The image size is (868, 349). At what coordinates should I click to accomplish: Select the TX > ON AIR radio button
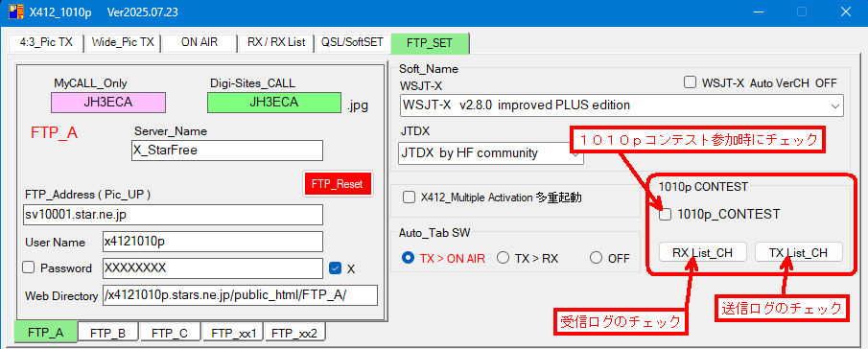point(408,258)
